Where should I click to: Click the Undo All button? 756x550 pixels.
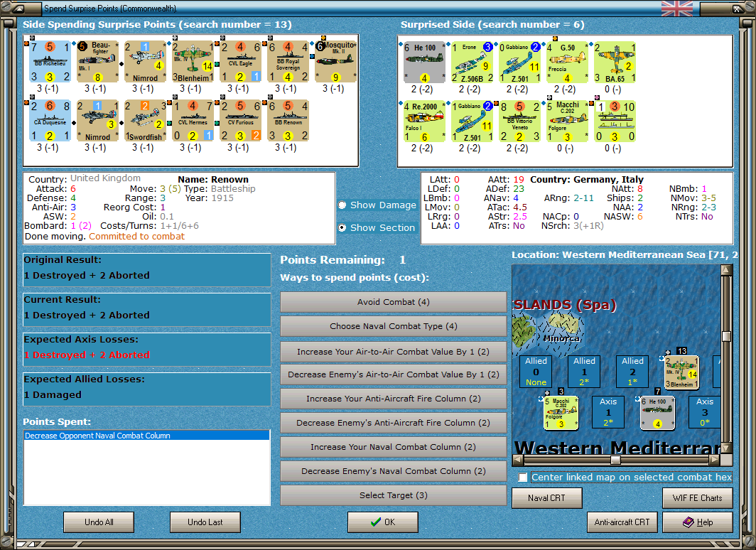pyautogui.click(x=99, y=522)
